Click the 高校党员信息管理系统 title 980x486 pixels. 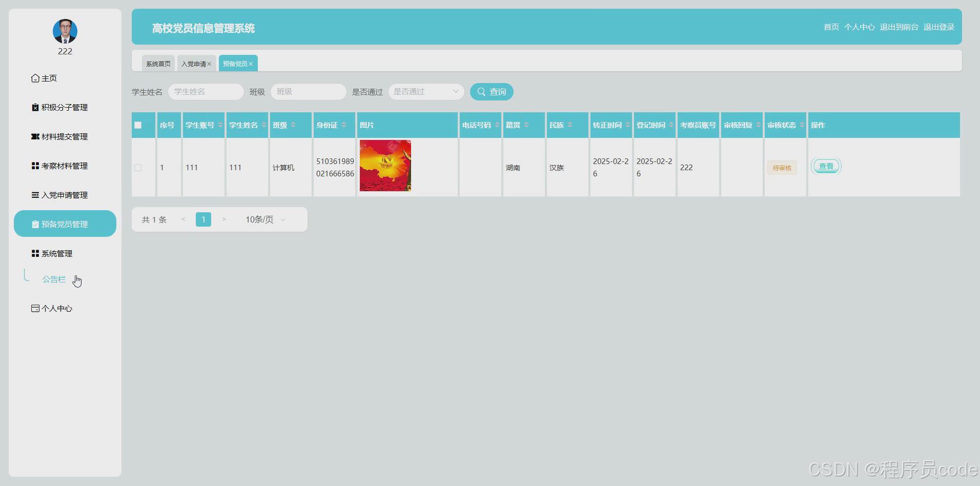click(203, 28)
